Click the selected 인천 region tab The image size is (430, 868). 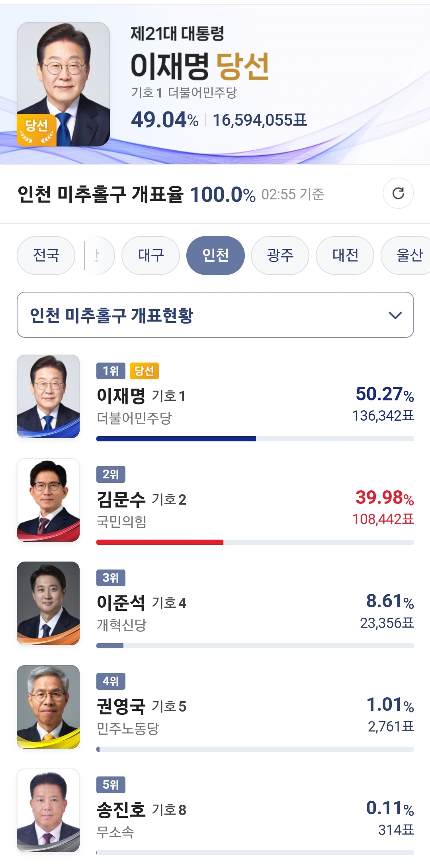(215, 256)
